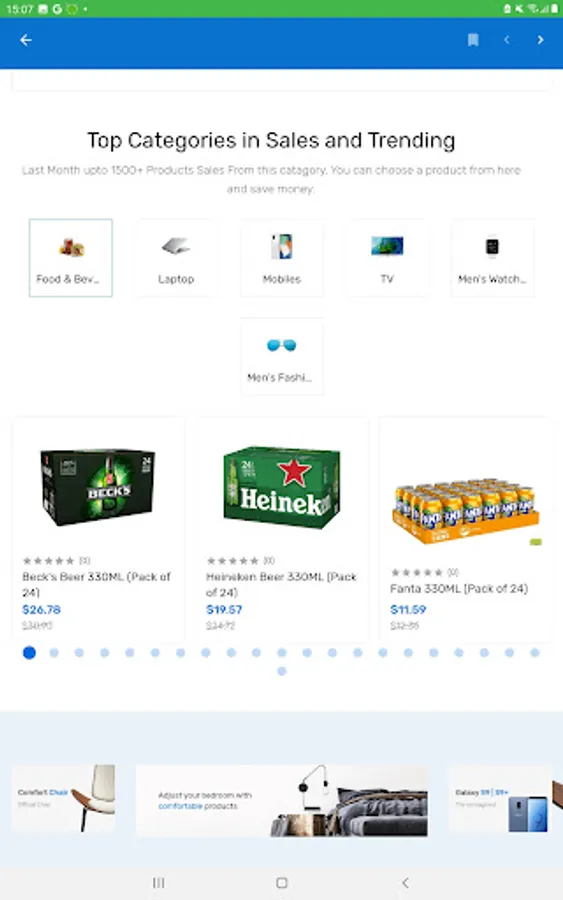Choose the TV category tile
This screenshot has width=563, height=900.
[387, 258]
